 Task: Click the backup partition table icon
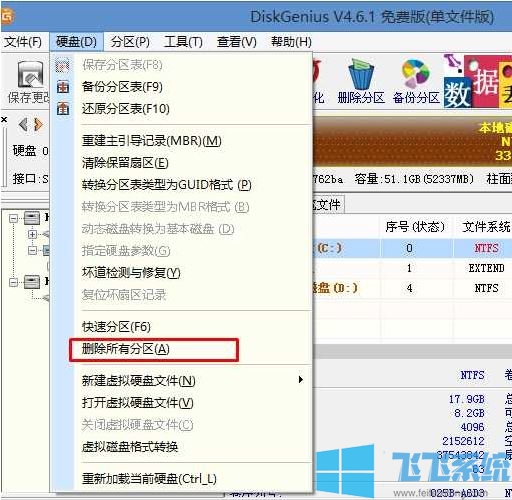[x=63, y=87]
